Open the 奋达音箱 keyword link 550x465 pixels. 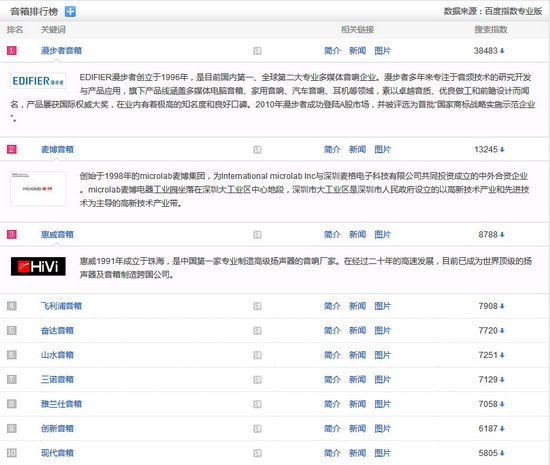pyautogui.click(x=57, y=331)
